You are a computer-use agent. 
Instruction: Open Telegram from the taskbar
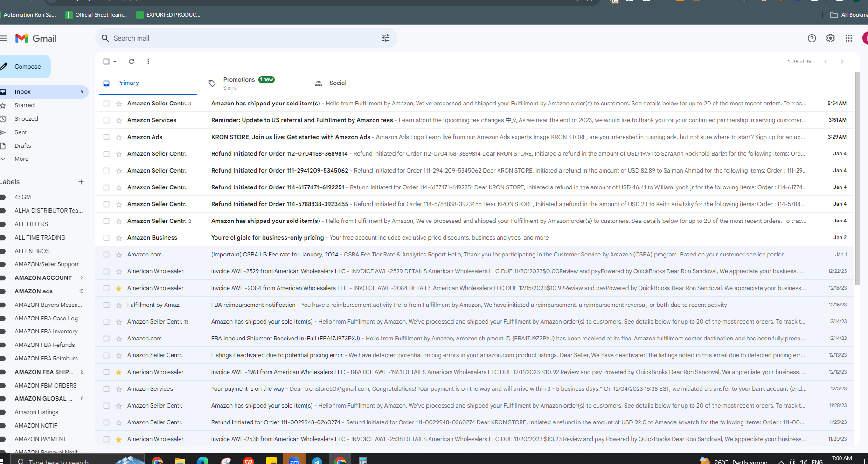click(317, 461)
